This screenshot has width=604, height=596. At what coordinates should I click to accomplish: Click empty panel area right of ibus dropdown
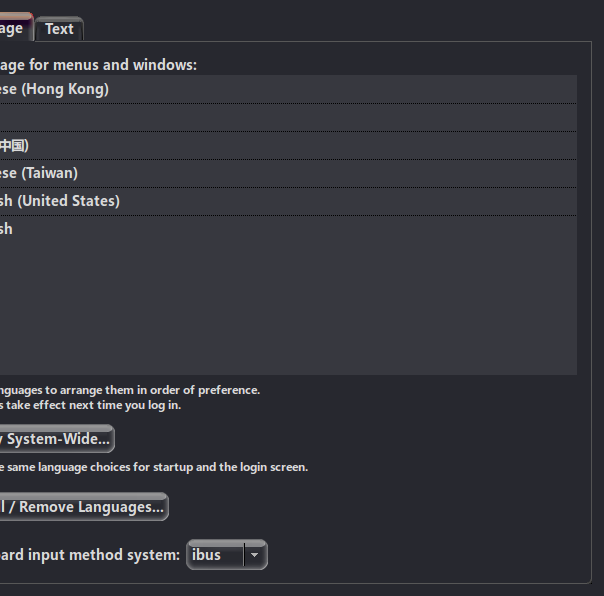coord(424,555)
